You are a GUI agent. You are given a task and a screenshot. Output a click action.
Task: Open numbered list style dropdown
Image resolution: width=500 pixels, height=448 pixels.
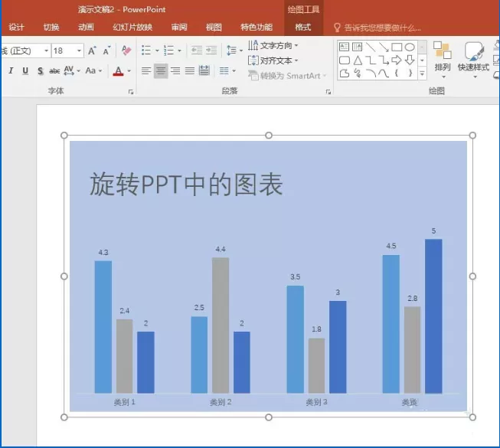179,51
